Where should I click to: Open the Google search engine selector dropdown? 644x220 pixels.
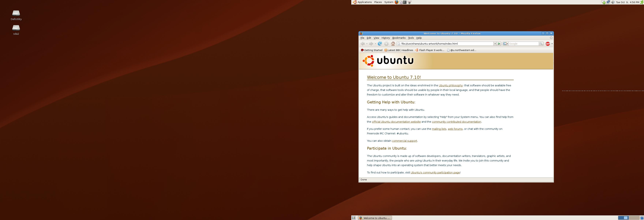[x=506, y=44]
